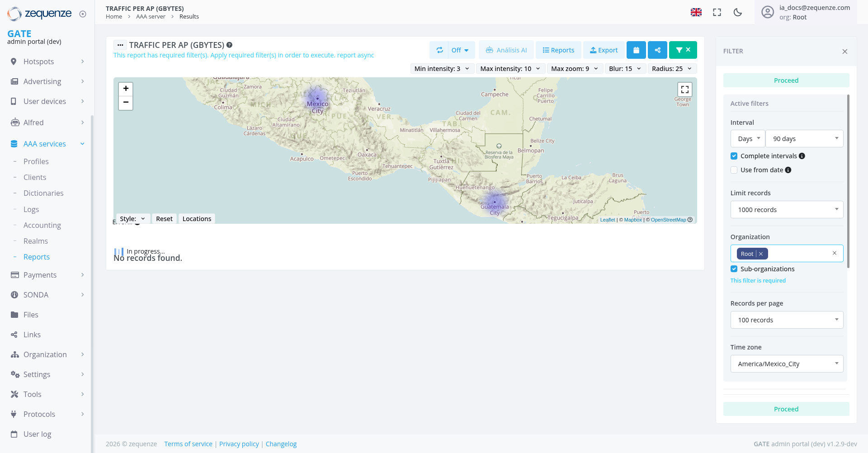Expand Advertising menu in sidebar
868x453 pixels.
click(x=47, y=81)
